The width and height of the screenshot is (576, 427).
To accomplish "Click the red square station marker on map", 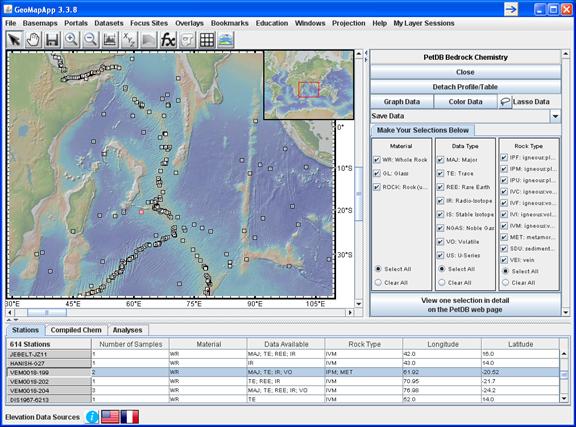I will click(x=141, y=212).
